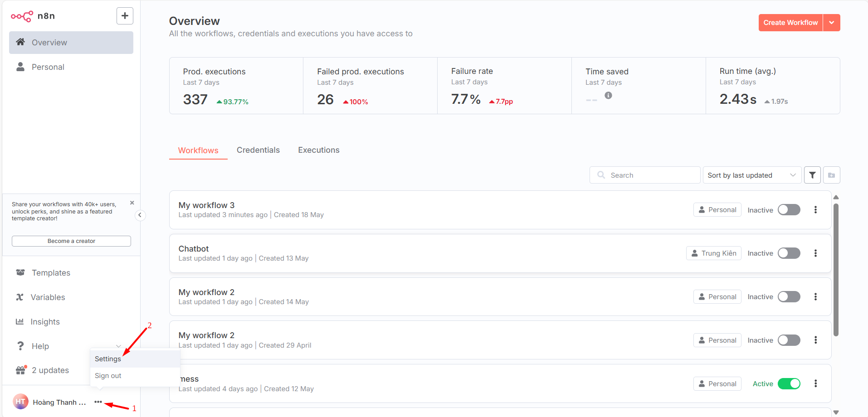Click the Become a creator button
868x417 pixels.
(71, 241)
